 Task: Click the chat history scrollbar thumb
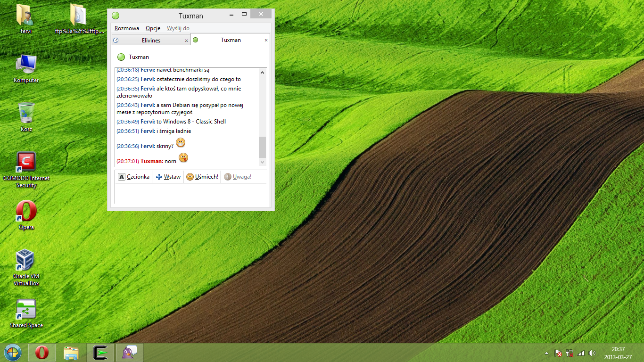[263, 147]
